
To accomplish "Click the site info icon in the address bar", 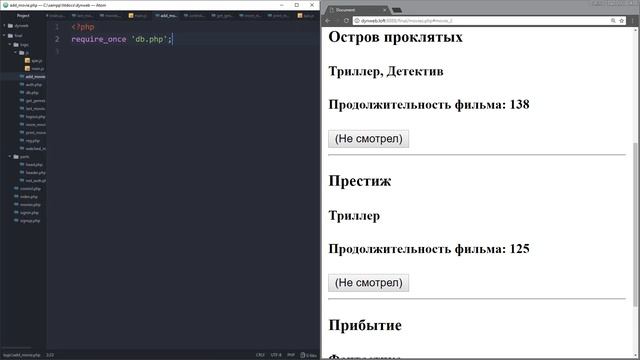I will click(x=357, y=20).
